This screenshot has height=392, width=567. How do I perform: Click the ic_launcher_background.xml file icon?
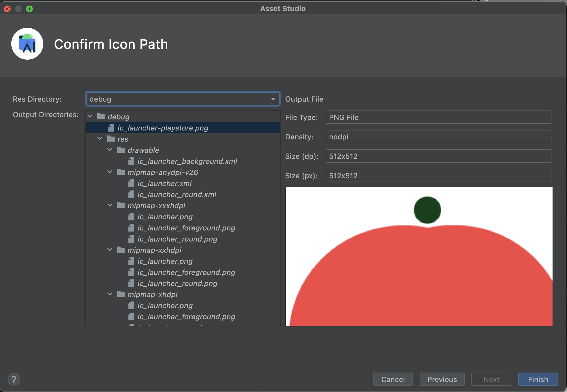pyautogui.click(x=131, y=161)
